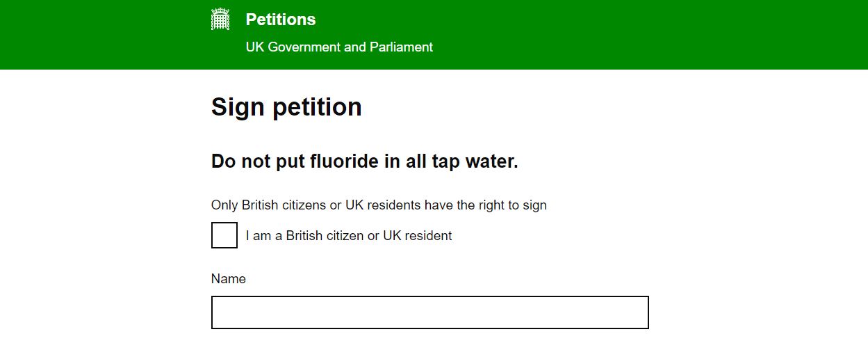The width and height of the screenshot is (868, 341).
Task: Go to the homepage via the crown portcullis logo
Action: (x=220, y=19)
